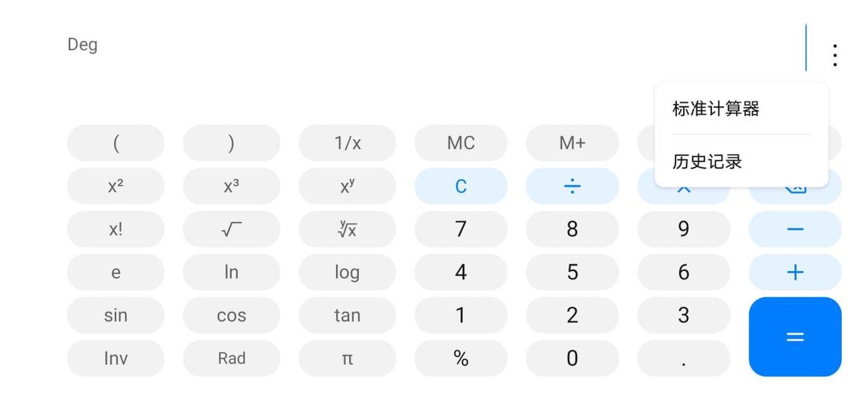Tap the MC memory clear key
This screenshot has height=394, width=868.
click(x=461, y=143)
